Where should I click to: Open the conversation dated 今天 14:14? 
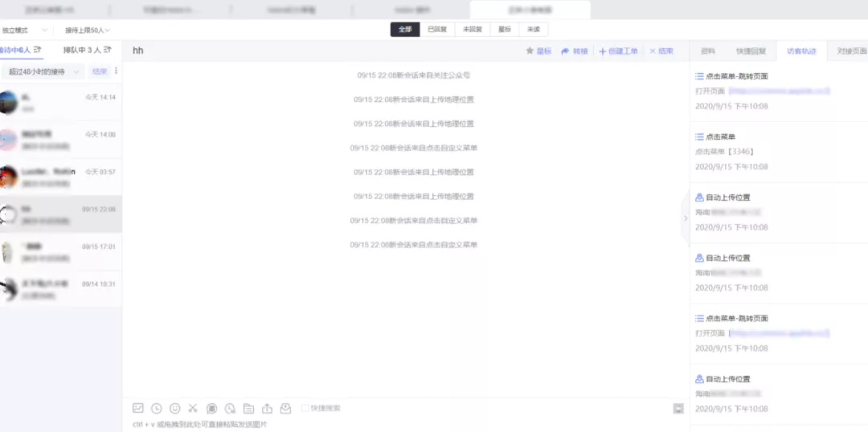pos(61,102)
